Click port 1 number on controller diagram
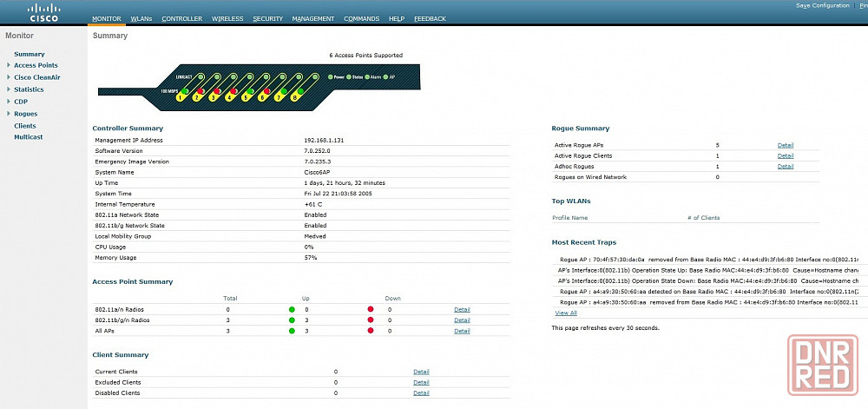The image size is (868, 409). point(180,98)
